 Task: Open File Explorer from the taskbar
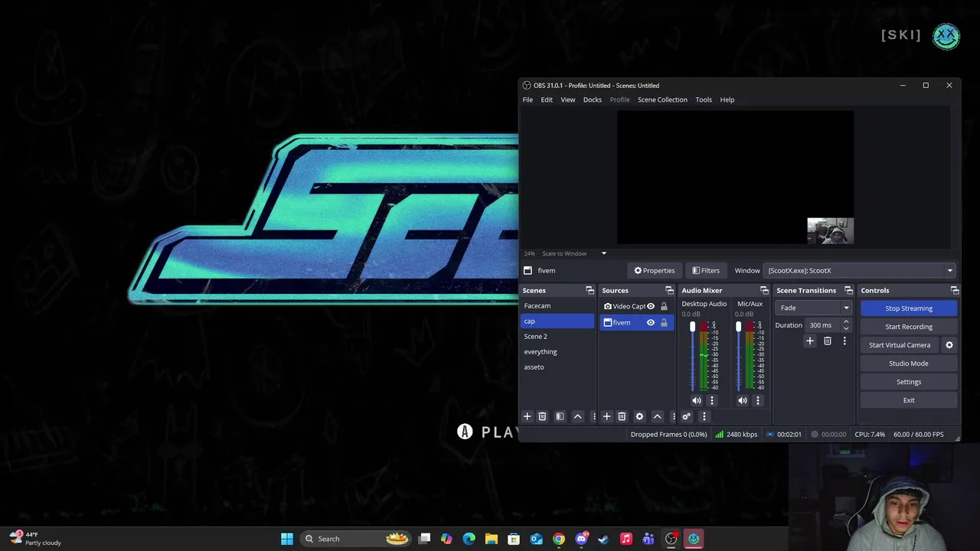pyautogui.click(x=492, y=539)
